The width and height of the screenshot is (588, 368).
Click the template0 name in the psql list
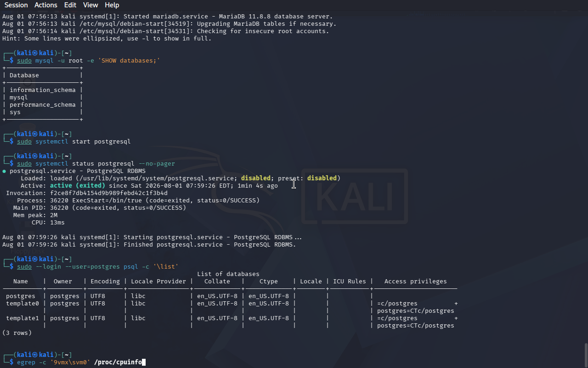[21, 304]
